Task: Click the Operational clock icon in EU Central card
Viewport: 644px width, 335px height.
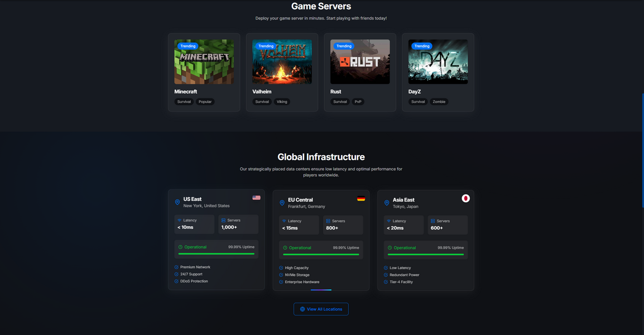Action: coord(285,248)
